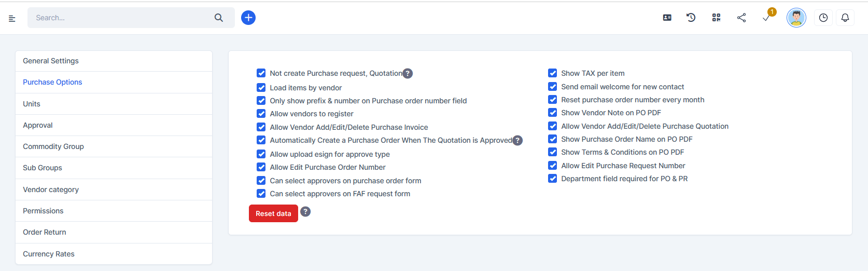This screenshot has width=868, height=271.
Task: Click the share icon in the header
Action: (741, 18)
